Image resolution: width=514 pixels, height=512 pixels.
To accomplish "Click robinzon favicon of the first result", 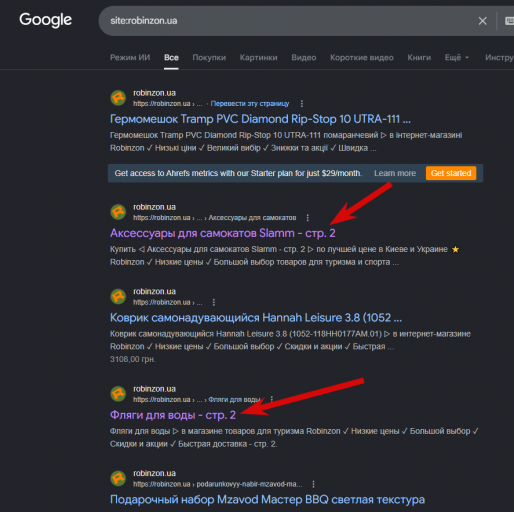I will point(118,98).
